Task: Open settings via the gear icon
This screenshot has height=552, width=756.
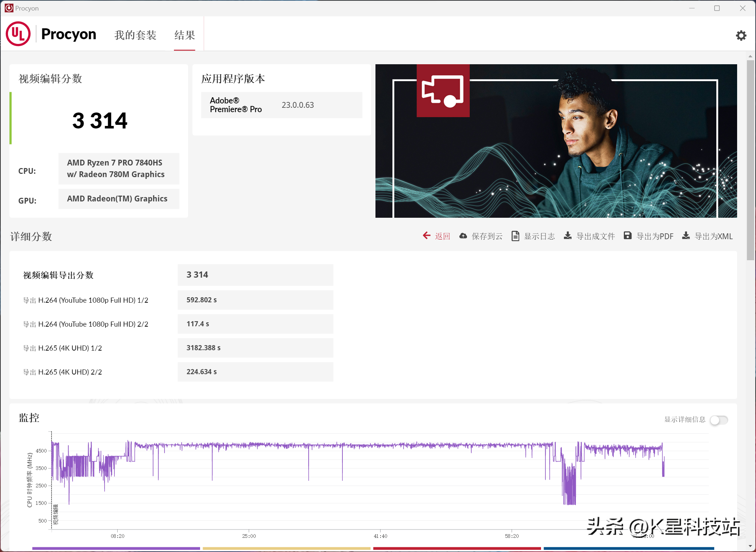Action: click(x=741, y=36)
